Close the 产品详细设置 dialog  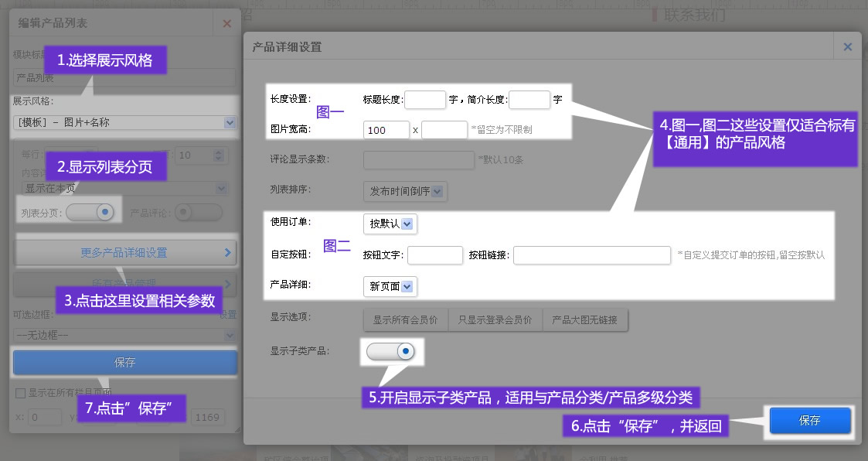[x=847, y=47]
